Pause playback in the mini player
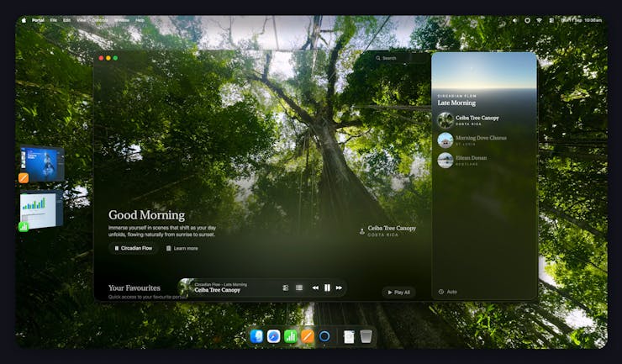This screenshot has height=364, width=622. pos(327,288)
